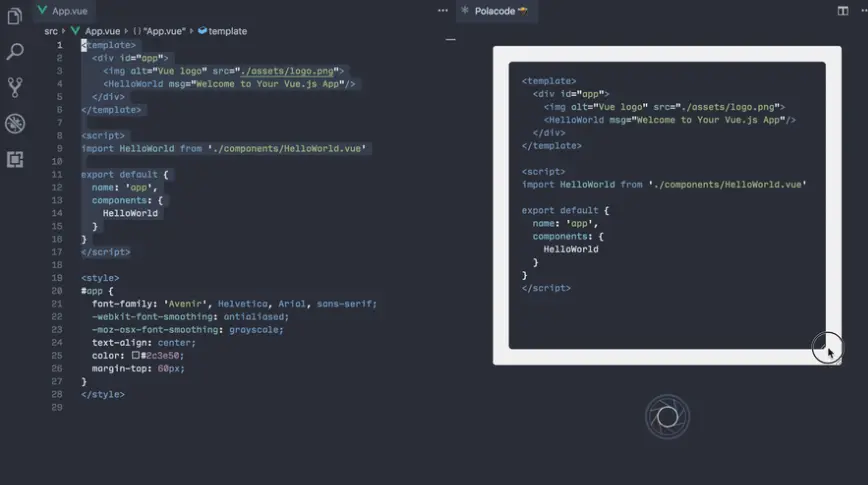Toggle split editor layout icon

pos(843,11)
